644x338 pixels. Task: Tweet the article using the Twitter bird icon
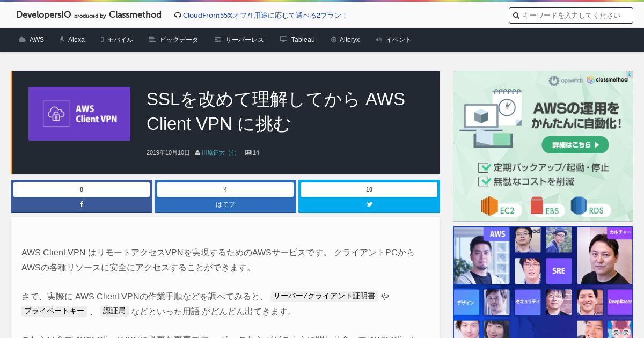(x=369, y=204)
